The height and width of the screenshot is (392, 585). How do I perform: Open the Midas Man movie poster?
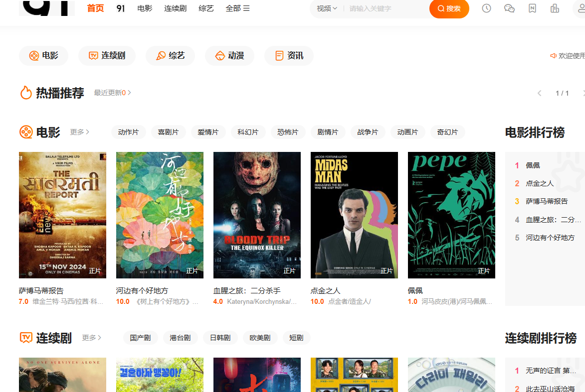pos(354,215)
